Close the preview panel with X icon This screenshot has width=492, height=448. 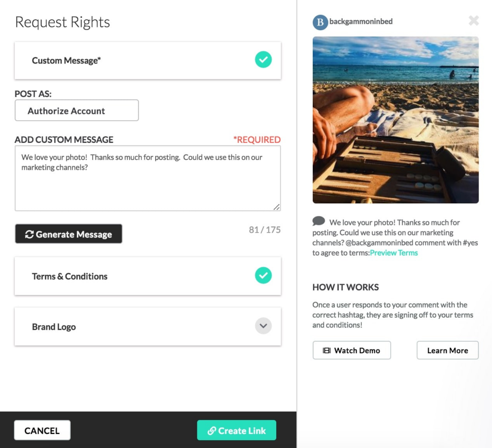pos(473,21)
